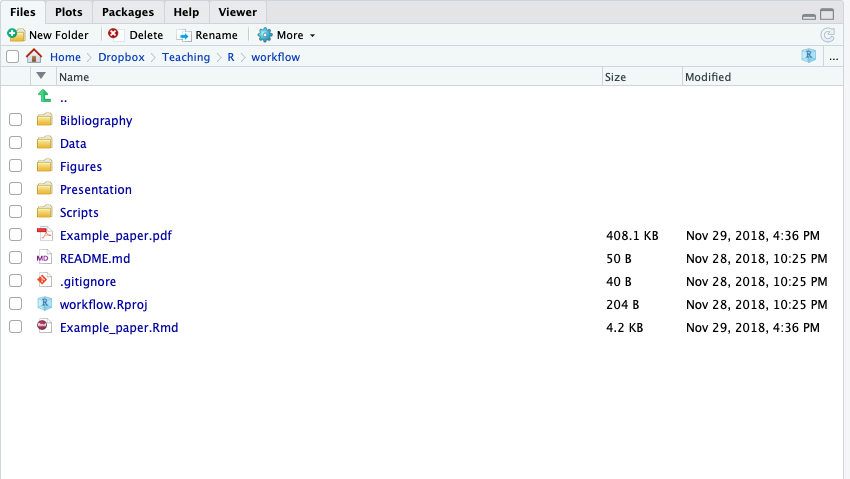Click the Rename file icon
Screen dimensions: 850x479
[184, 35]
